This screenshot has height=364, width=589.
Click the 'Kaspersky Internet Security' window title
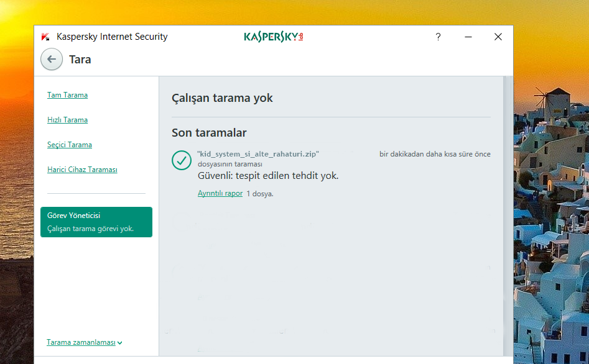coord(112,37)
